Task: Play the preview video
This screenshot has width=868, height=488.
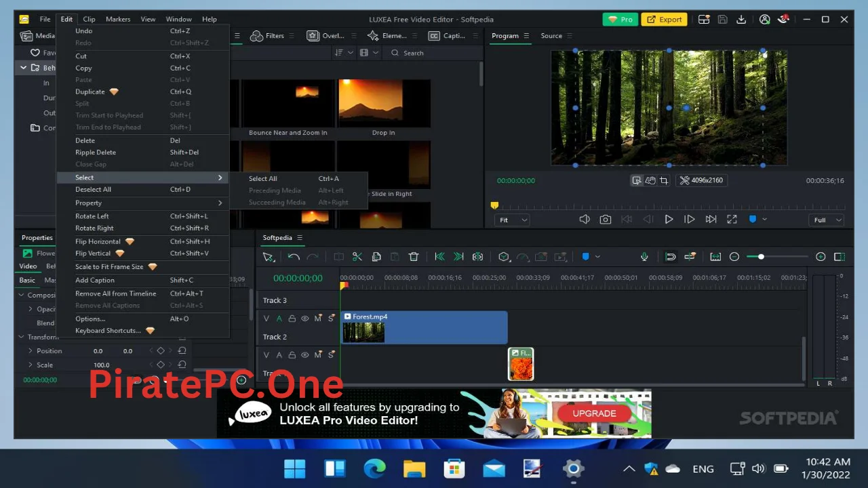Action: coord(669,220)
